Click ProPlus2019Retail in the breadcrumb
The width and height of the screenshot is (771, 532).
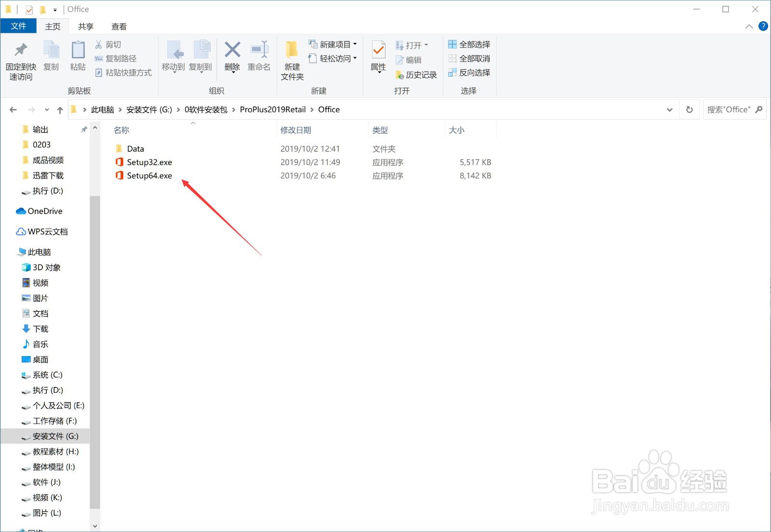273,109
